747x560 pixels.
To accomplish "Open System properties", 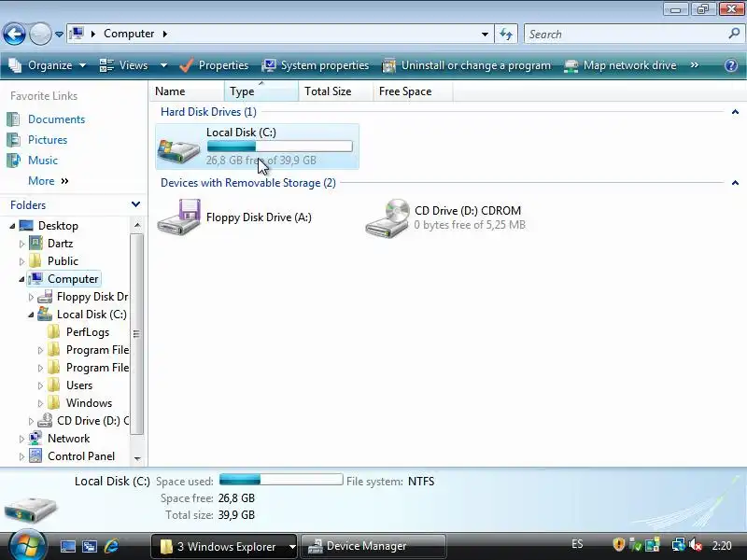I will coord(316,65).
